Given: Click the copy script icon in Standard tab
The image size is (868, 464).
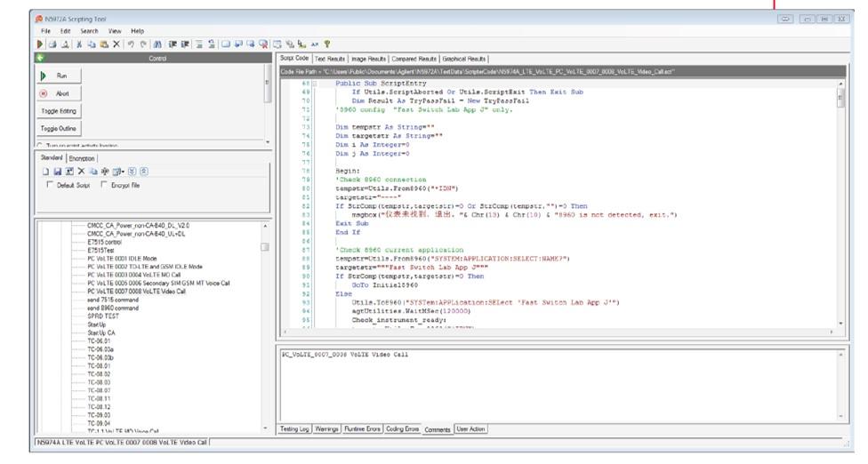Looking at the screenshot, I should [x=93, y=172].
